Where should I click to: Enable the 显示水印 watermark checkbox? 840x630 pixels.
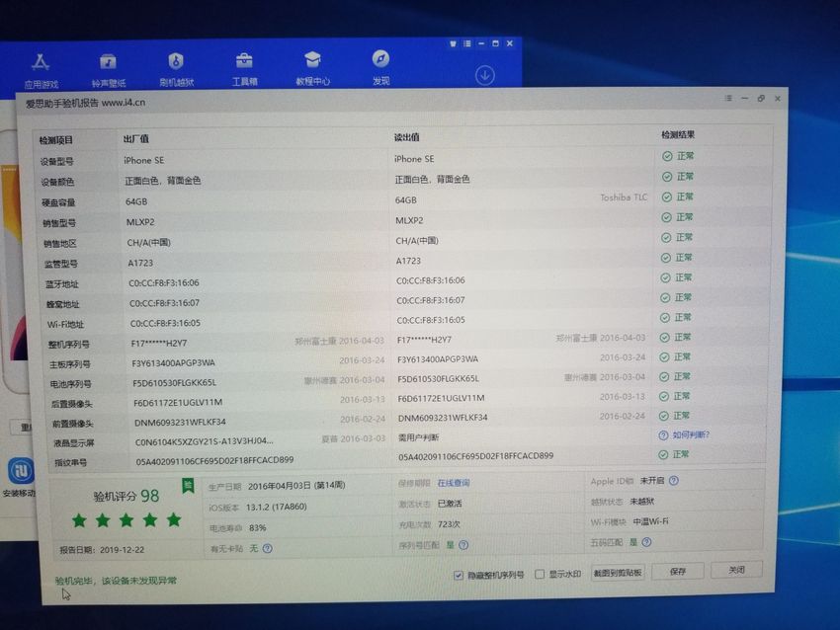point(540,574)
